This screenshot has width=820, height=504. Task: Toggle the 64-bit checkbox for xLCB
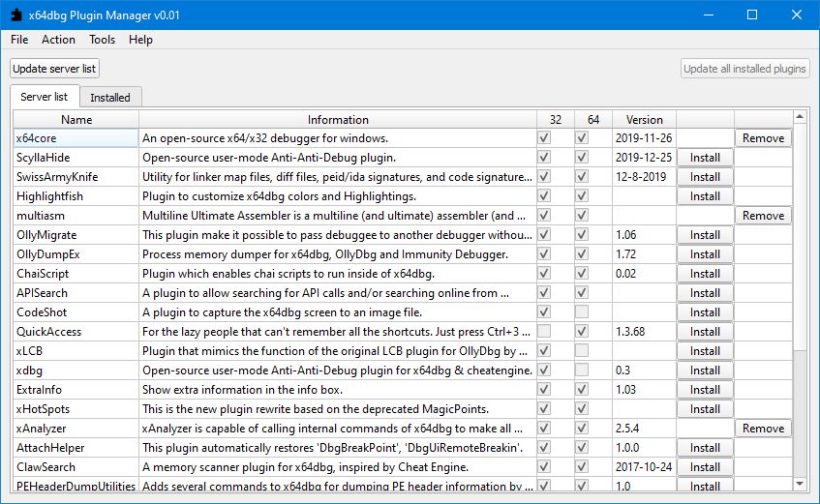tap(582, 350)
